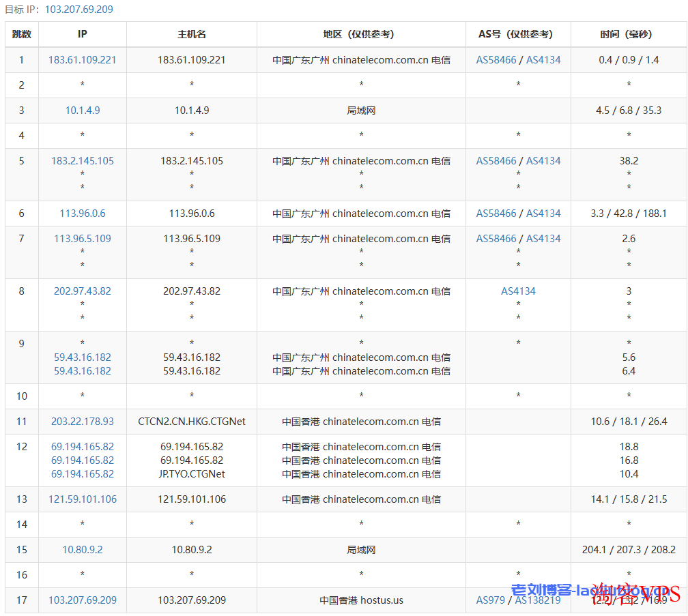Click the hop 13 region cell 中国香港 电信

(361, 499)
